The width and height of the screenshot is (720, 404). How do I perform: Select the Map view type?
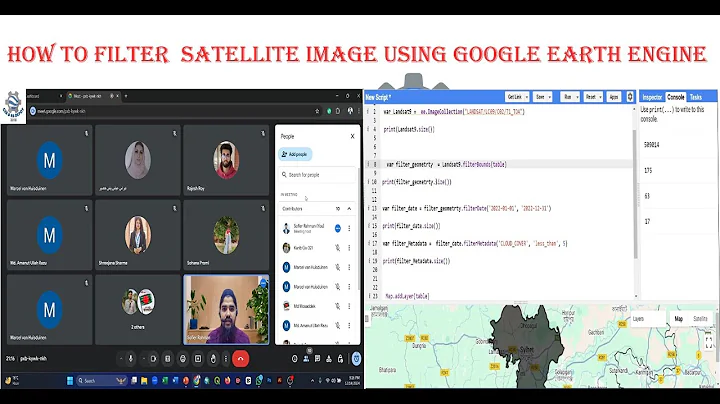(x=679, y=319)
